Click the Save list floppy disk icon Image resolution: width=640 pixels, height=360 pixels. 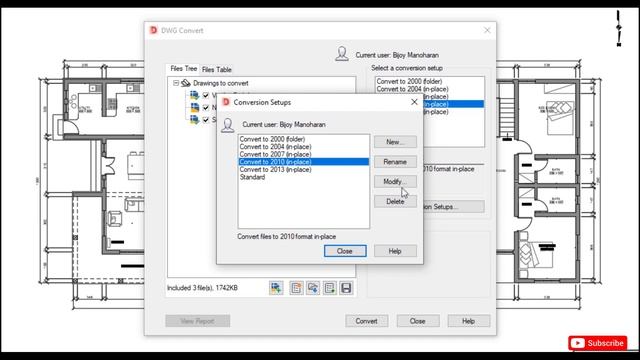pos(346,288)
